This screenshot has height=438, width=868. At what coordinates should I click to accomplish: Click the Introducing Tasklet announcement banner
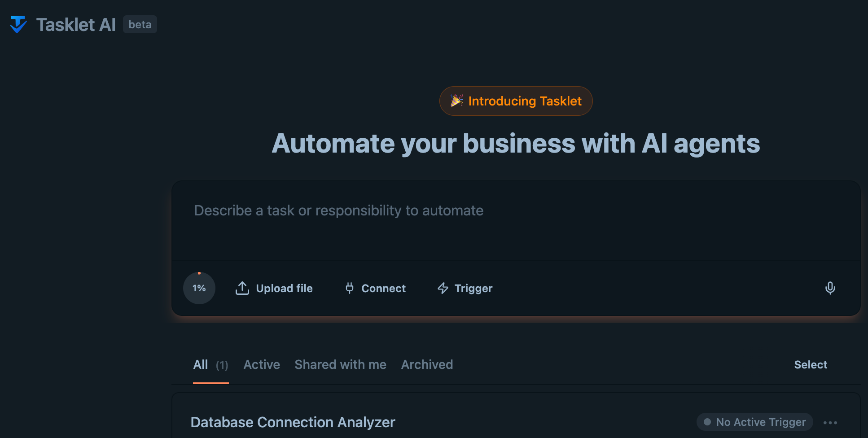point(516,101)
